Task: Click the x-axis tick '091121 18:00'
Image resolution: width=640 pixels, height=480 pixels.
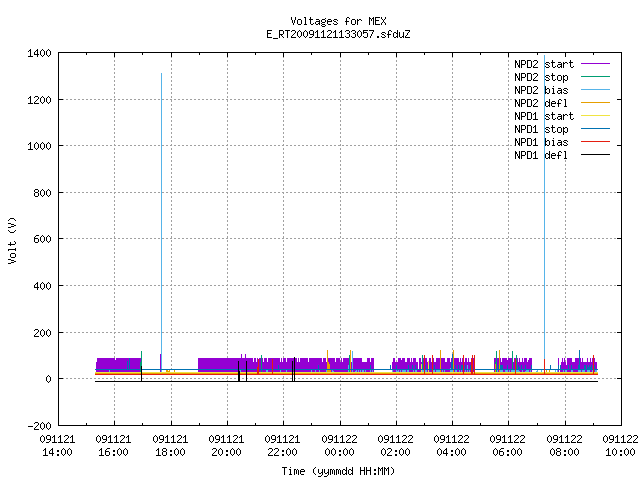Action: pos(170,446)
